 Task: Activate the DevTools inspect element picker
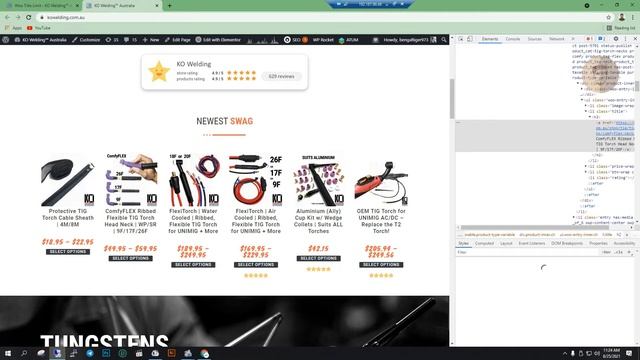click(x=461, y=39)
